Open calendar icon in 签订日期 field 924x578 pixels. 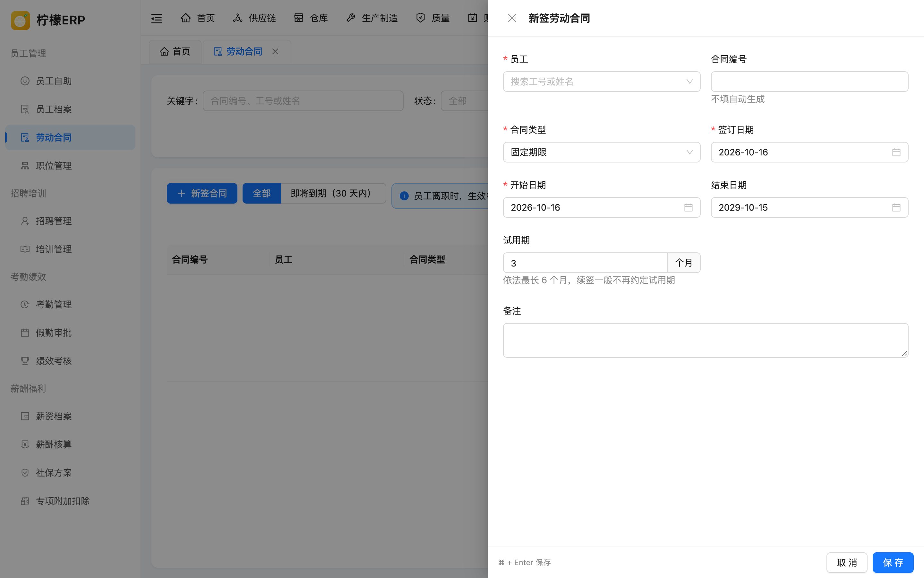(x=896, y=152)
